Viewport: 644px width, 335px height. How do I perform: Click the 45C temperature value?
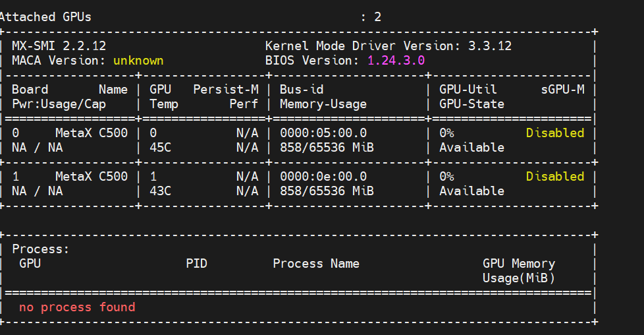pos(160,148)
